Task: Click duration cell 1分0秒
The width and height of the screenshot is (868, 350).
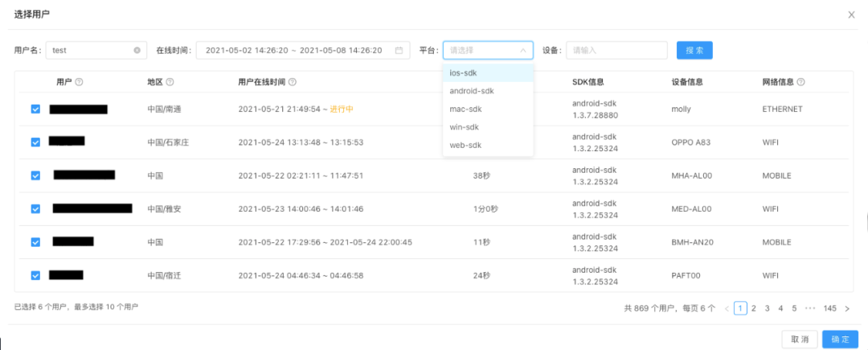Action: [485, 208]
